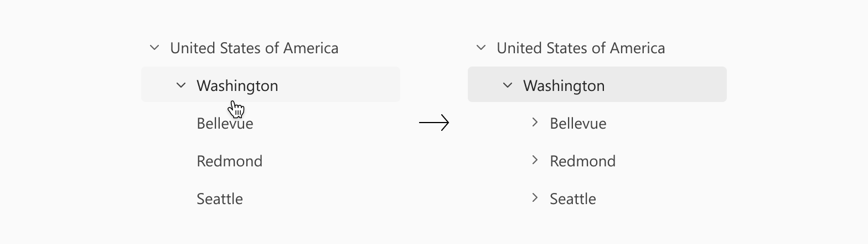
Task: Click the hand cursor icon below Washington
Action: tap(236, 109)
